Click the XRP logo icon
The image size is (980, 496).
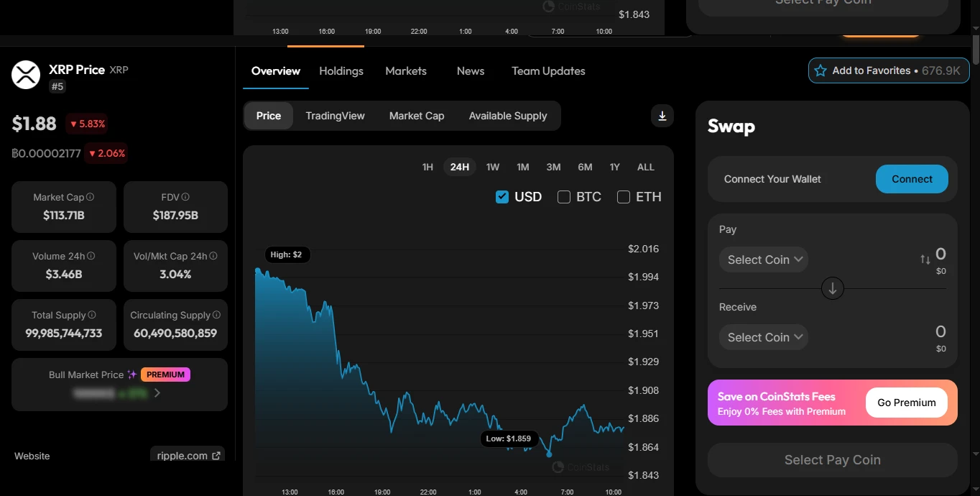tap(26, 75)
